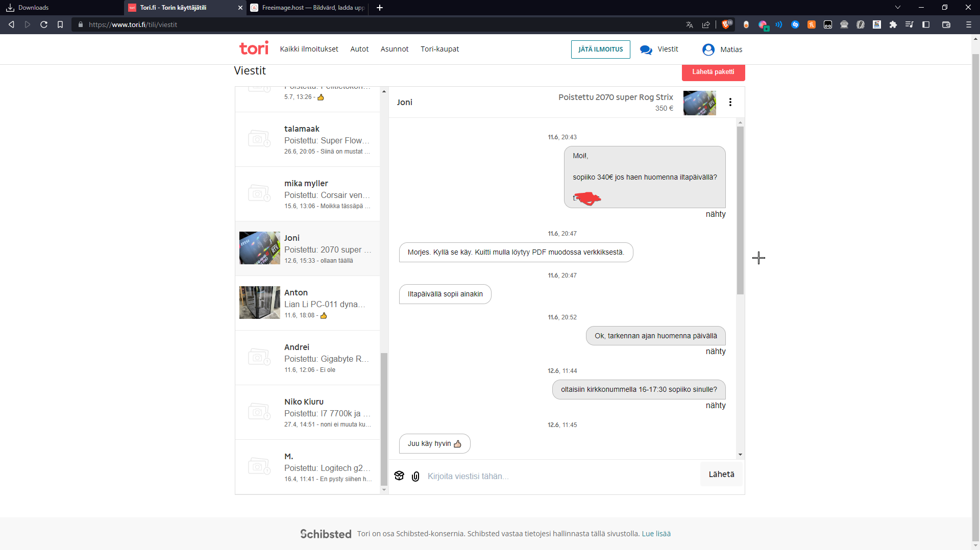Click the Lähetä paketti button
This screenshot has height=550, width=980.
(x=714, y=72)
